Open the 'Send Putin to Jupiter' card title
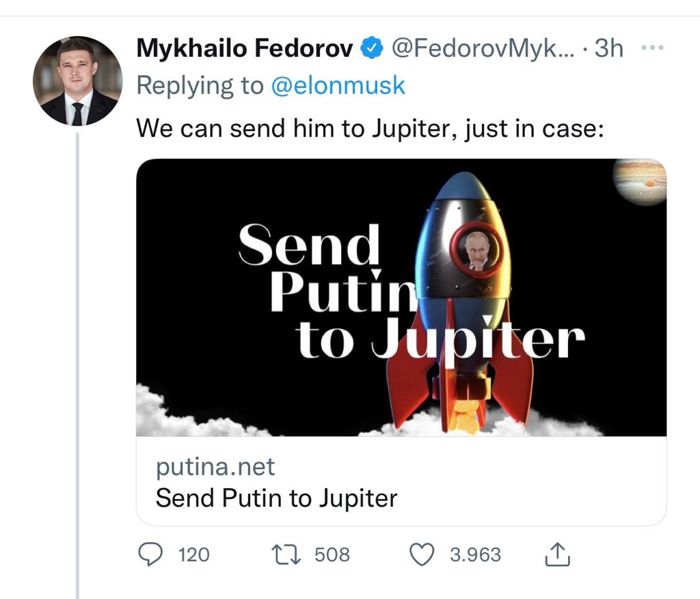 276,498
